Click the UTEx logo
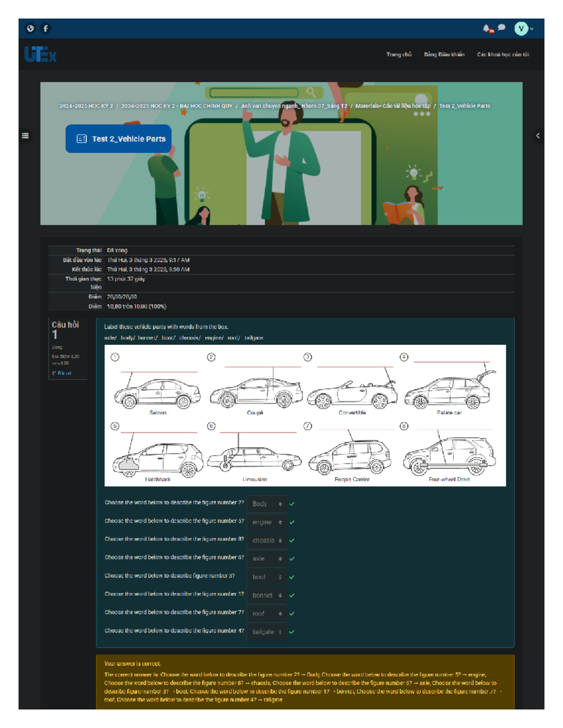This screenshot has height=728, width=563. (40, 54)
